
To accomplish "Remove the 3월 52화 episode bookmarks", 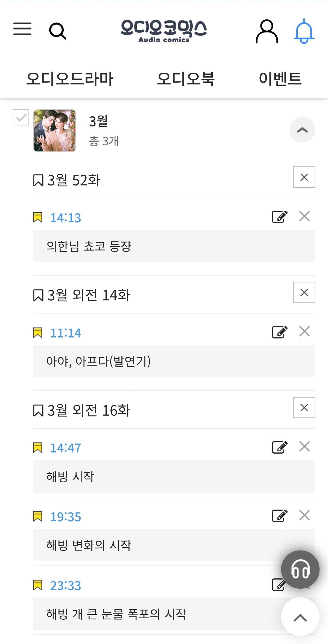I will point(304,177).
